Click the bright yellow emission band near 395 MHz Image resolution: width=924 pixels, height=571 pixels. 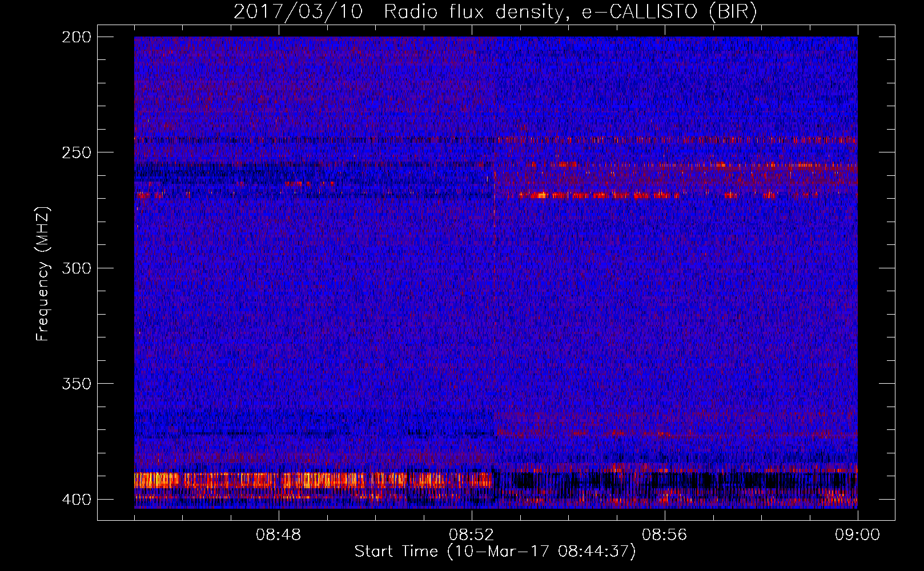tap(313, 480)
